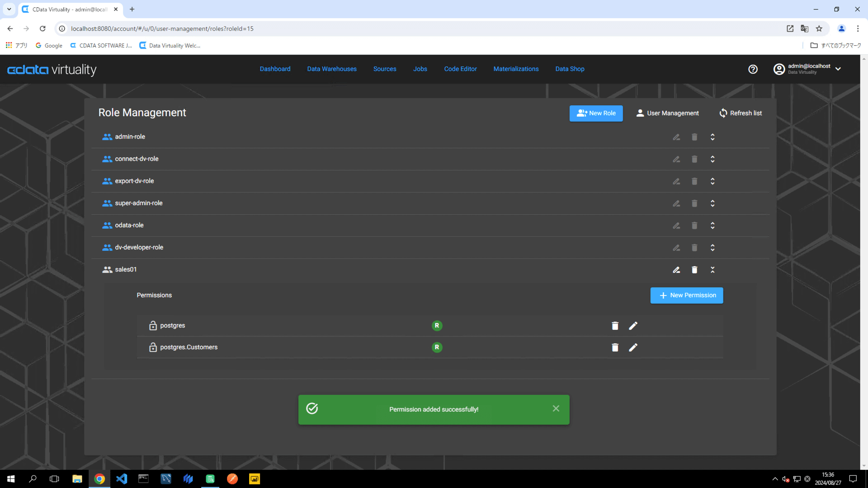Edit the sales01 role
This screenshot has height=488, width=868.
tap(676, 270)
